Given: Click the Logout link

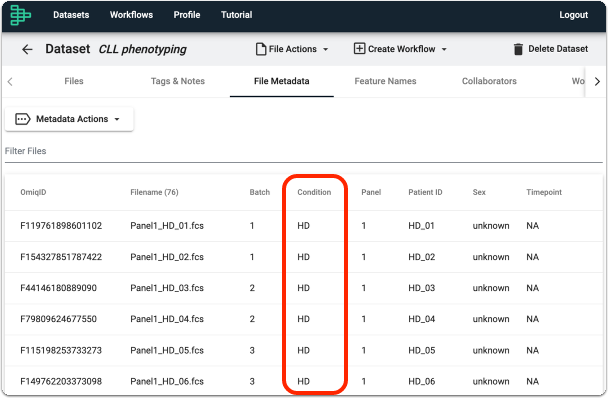Looking at the screenshot, I should 573,15.
